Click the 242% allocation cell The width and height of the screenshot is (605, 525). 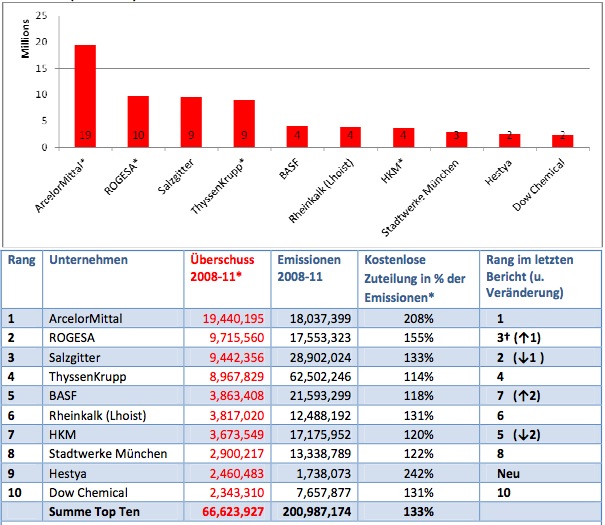point(419,473)
